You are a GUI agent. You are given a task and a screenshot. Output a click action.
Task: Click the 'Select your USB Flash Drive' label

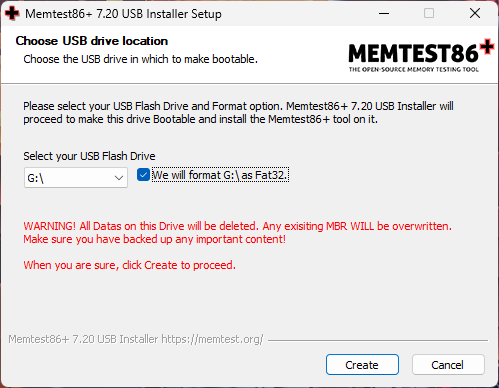(89, 156)
